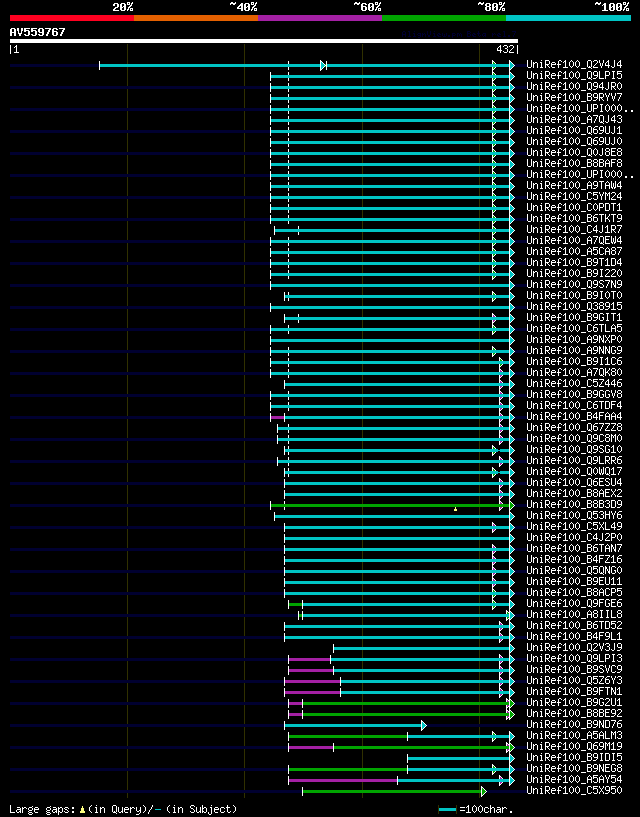640x817 pixels.
Task: Open hit UniRef100_Q2V4J4
Action: 574,65
